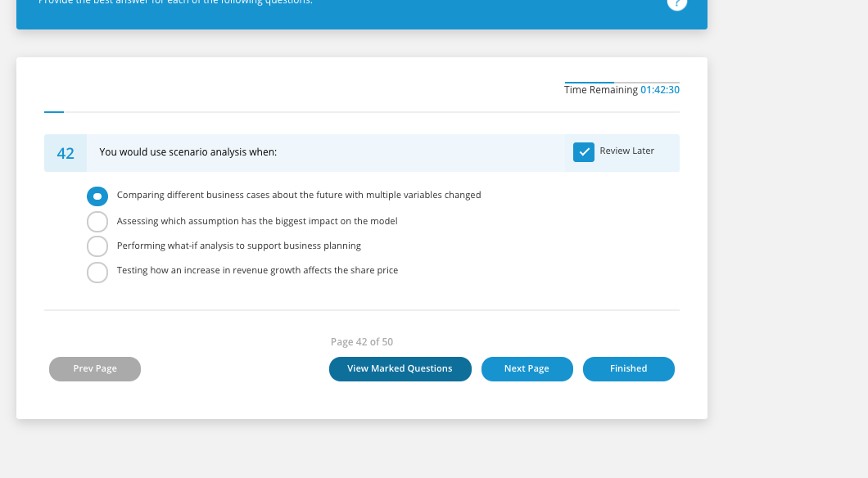
Task: Pick 'Performing what-if analysis' radio option
Action: click(97, 246)
